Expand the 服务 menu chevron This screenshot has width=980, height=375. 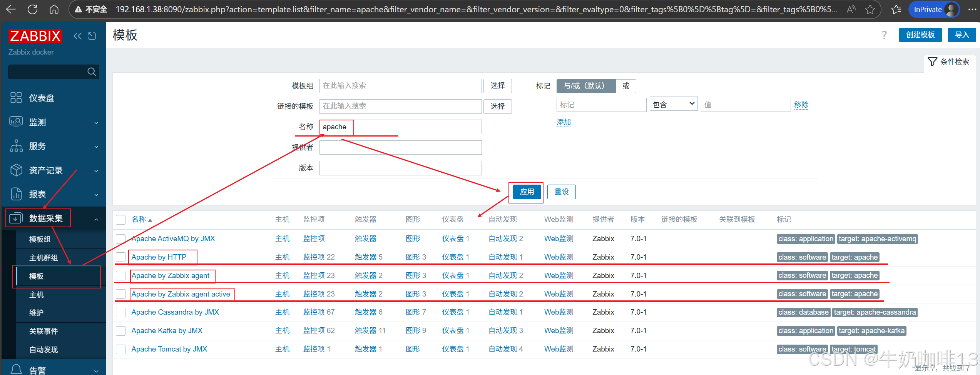[96, 147]
